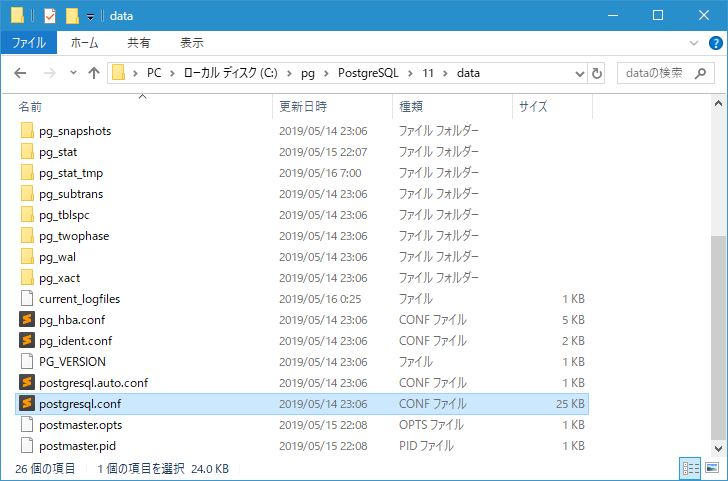Click the 25 KB size of postgresql.conf
Screen dimensions: 728x481
pos(570,404)
